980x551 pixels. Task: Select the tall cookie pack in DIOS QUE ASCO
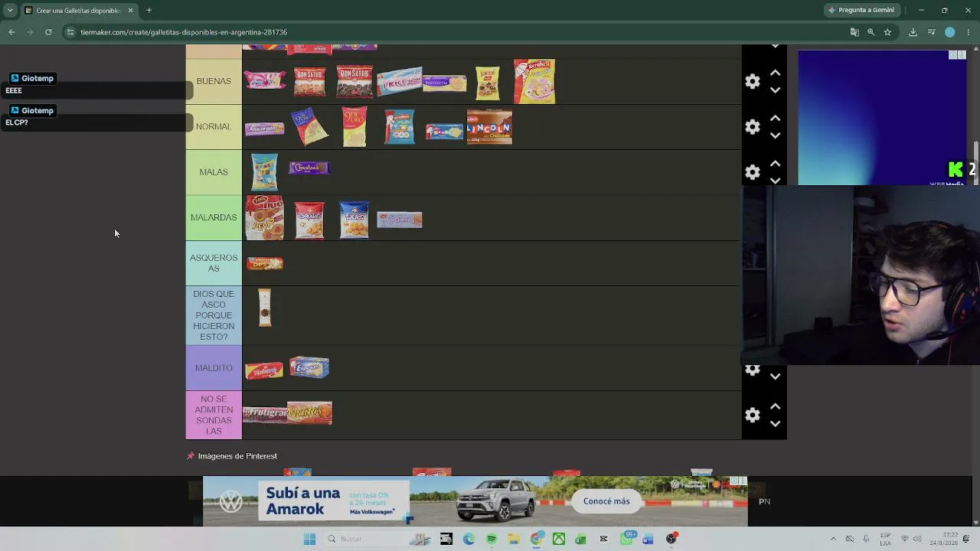tap(264, 308)
